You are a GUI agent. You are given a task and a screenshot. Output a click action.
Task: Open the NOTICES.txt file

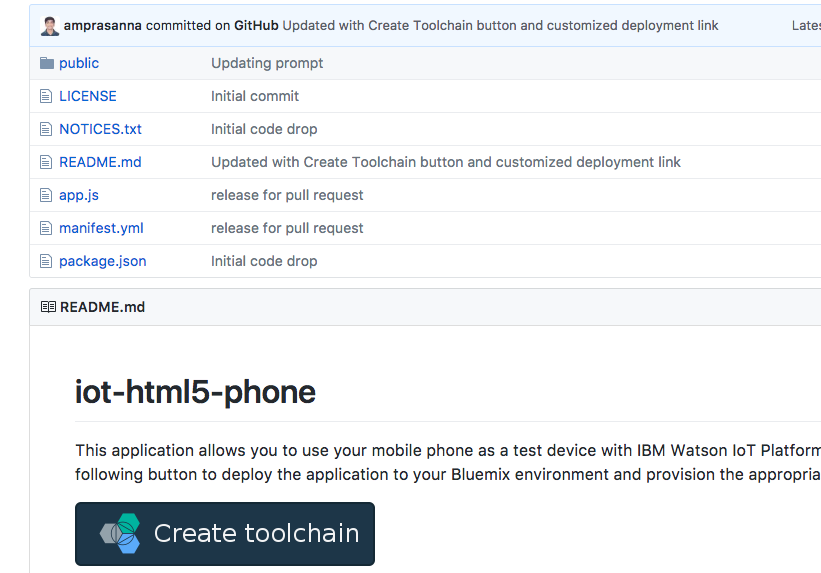[x=101, y=129]
